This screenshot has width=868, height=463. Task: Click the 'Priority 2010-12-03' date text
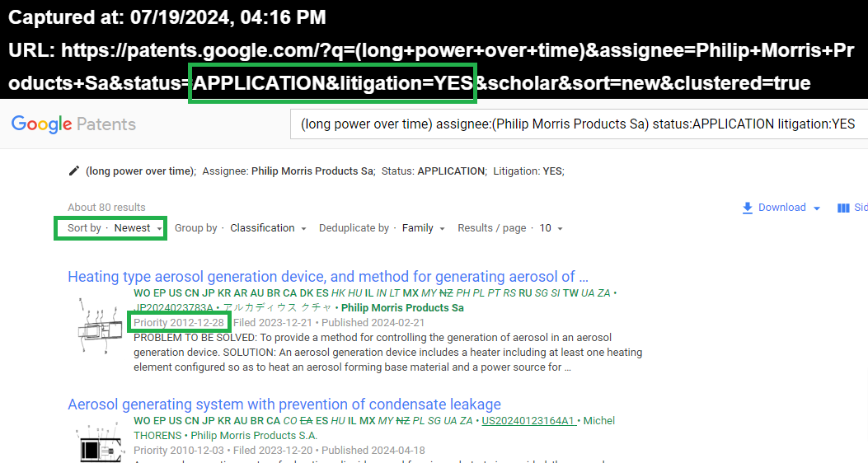click(x=179, y=451)
